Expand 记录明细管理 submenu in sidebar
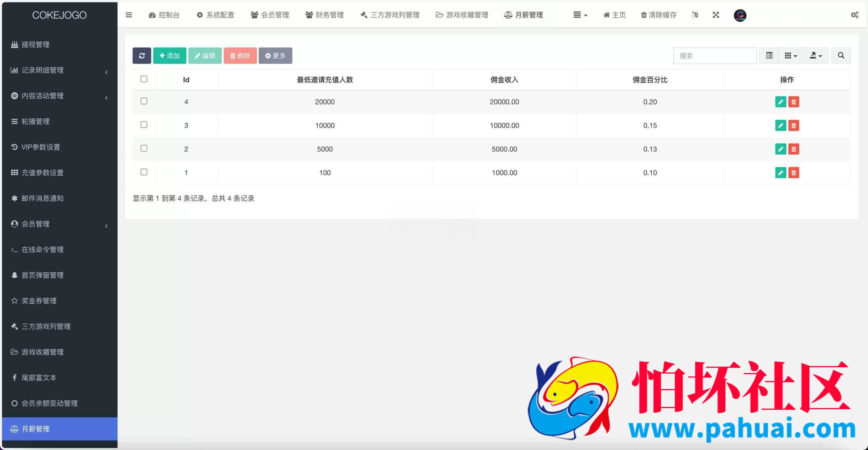The image size is (868, 450). (x=60, y=70)
